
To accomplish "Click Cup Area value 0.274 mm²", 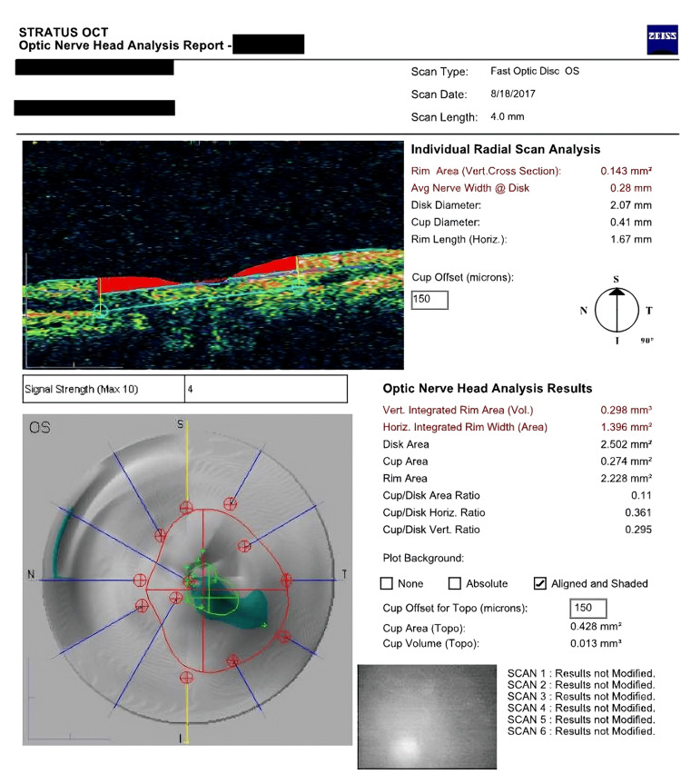I will tap(626, 461).
